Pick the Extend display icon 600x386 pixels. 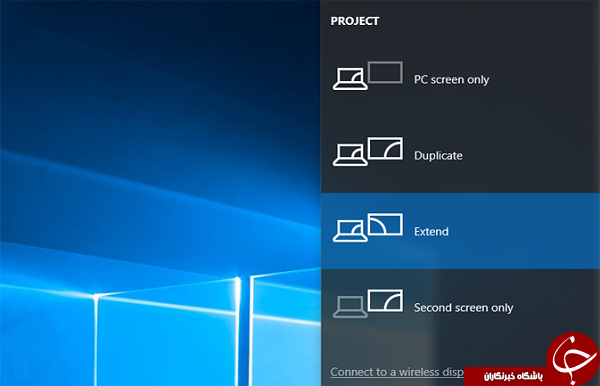[x=367, y=228]
